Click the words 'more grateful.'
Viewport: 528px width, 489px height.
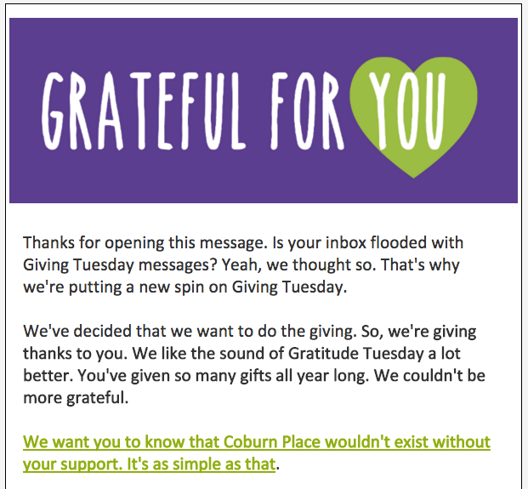click(76, 398)
